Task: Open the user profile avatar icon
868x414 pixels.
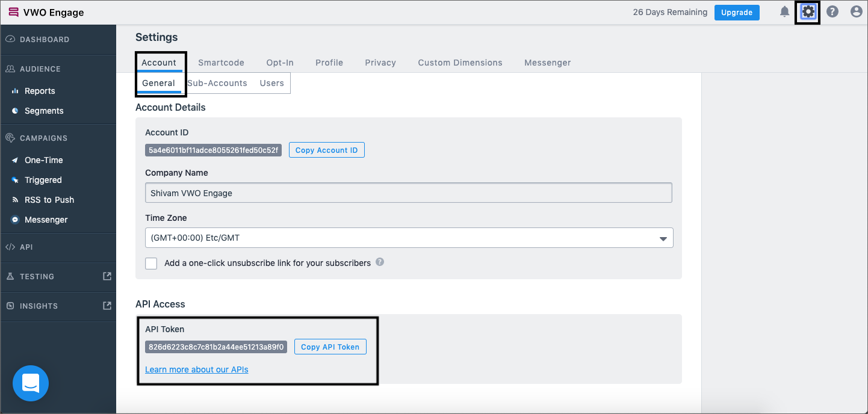Action: coord(856,11)
